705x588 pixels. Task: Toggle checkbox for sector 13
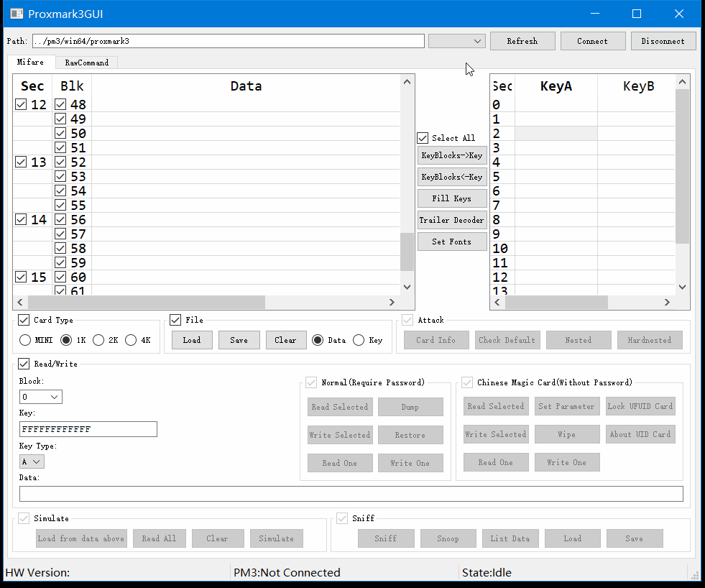pos(21,162)
